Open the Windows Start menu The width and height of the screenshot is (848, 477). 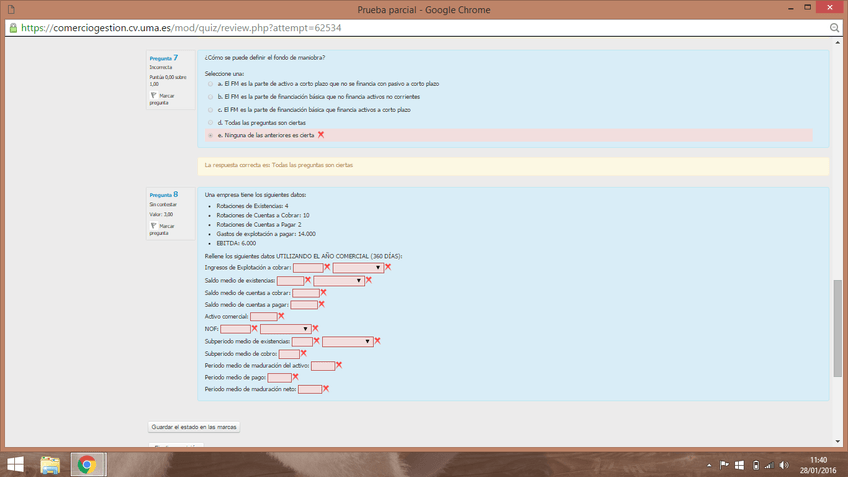[x=16, y=465]
